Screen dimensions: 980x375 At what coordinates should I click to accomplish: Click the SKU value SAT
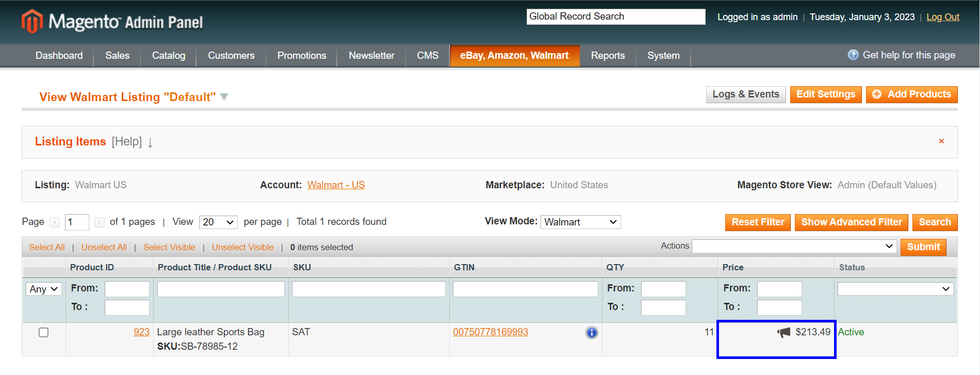301,332
